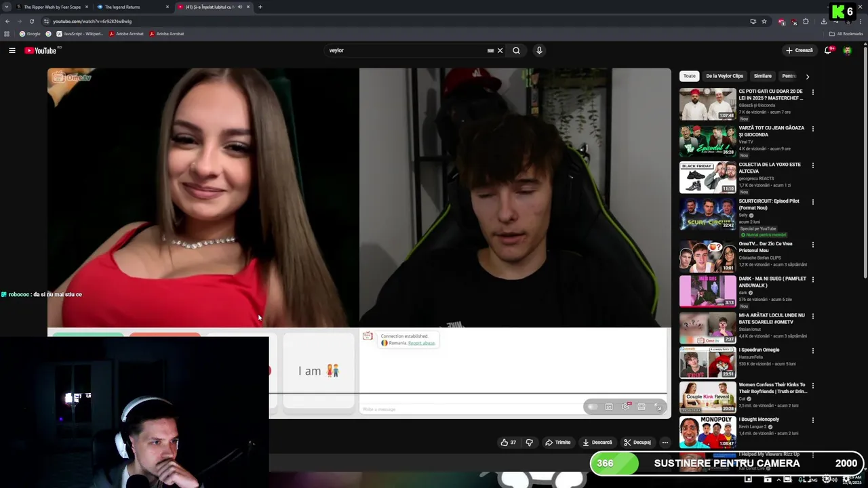
Task: Open Jean Găoaza și Gioconda video thumbnail
Action: pos(707,140)
